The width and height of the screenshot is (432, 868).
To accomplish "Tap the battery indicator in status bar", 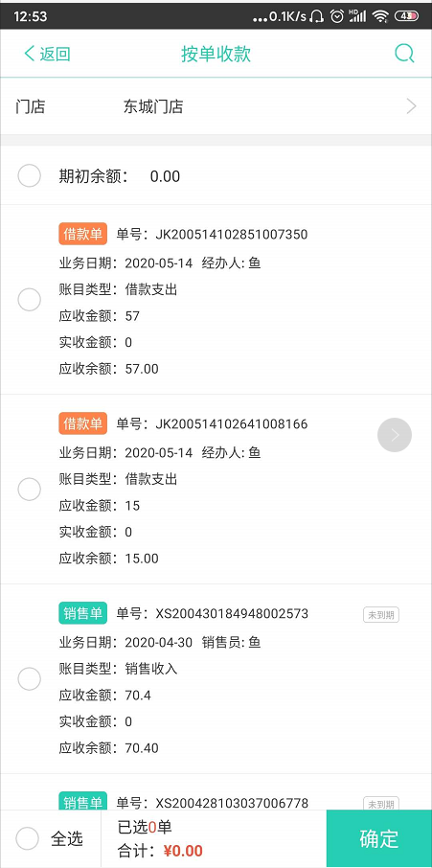I will pyautogui.click(x=406, y=16).
